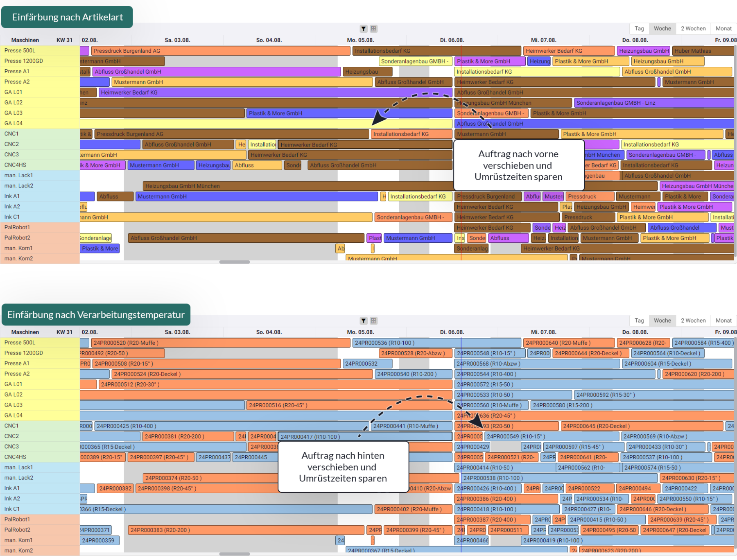The height and width of the screenshot is (560, 737).
Task: Switch the bottom chart to Monat view
Action: [723, 321]
